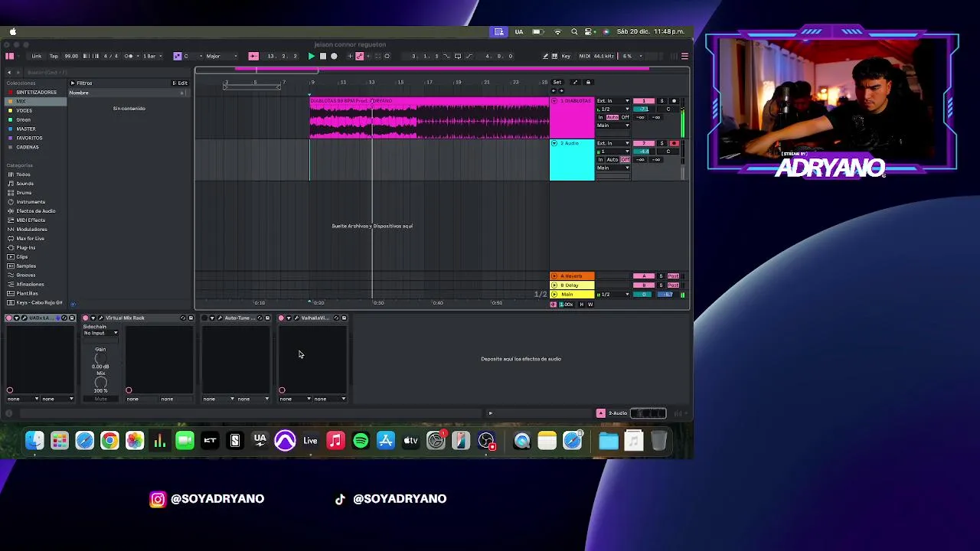This screenshot has width=980, height=551.
Task: Toggle the Draw Mode pencil icon
Action: (546, 56)
